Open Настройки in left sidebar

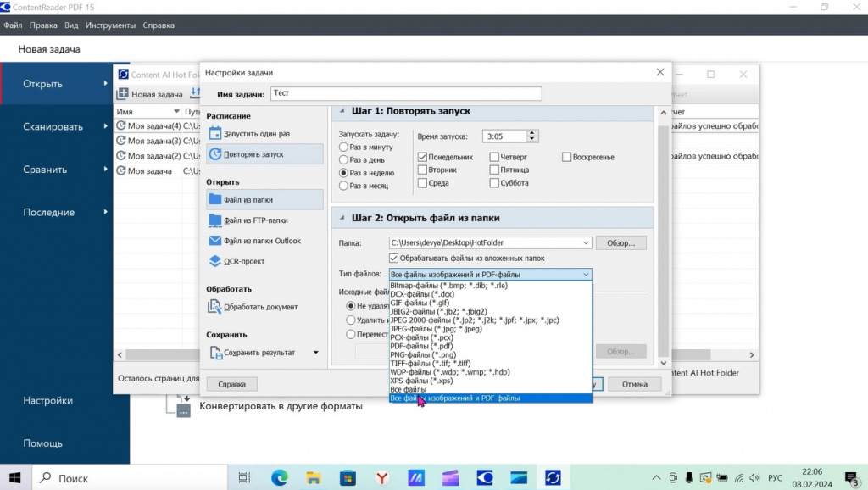coord(47,400)
